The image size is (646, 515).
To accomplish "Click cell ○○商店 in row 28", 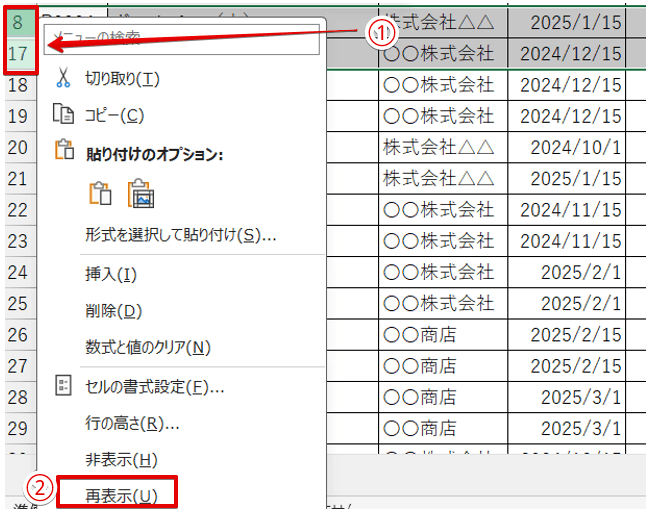I will click(443, 398).
